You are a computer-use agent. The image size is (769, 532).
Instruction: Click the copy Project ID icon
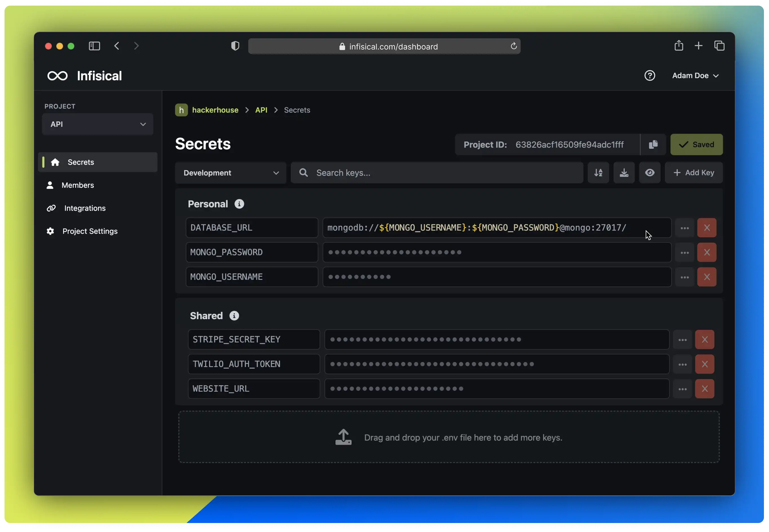tap(653, 144)
